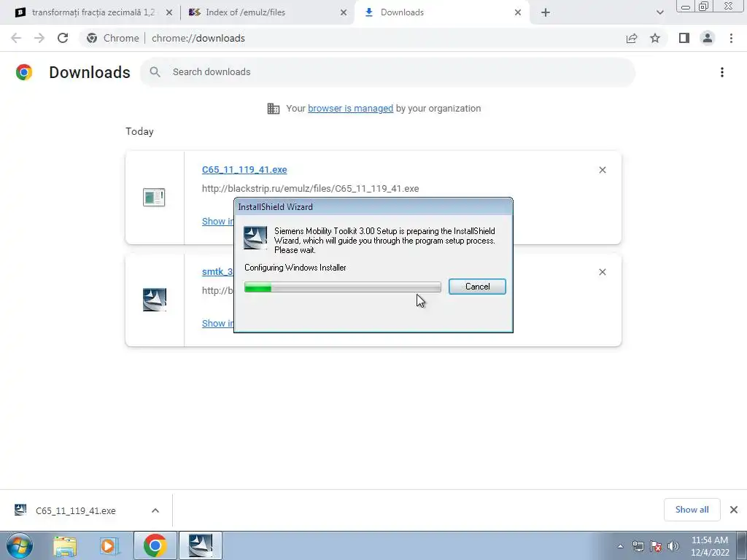Show C65_11_119_41.exe in folder
This screenshot has width=747, height=560.
(x=217, y=221)
